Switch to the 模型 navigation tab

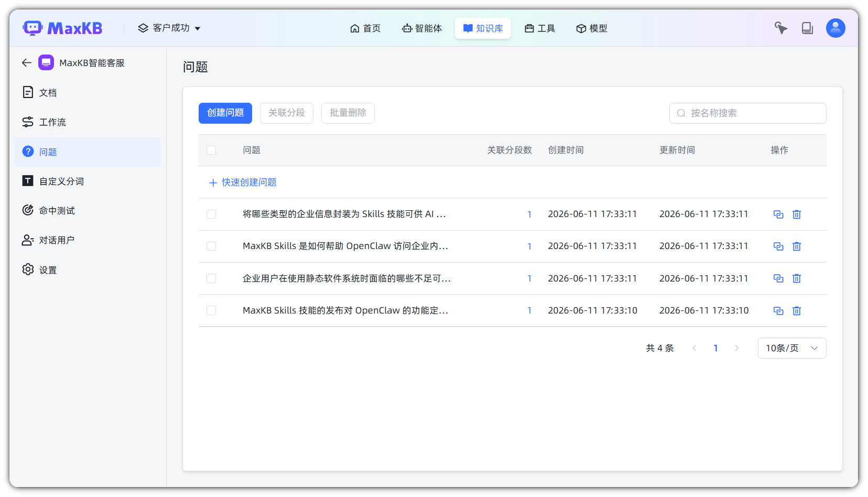[x=592, y=28]
